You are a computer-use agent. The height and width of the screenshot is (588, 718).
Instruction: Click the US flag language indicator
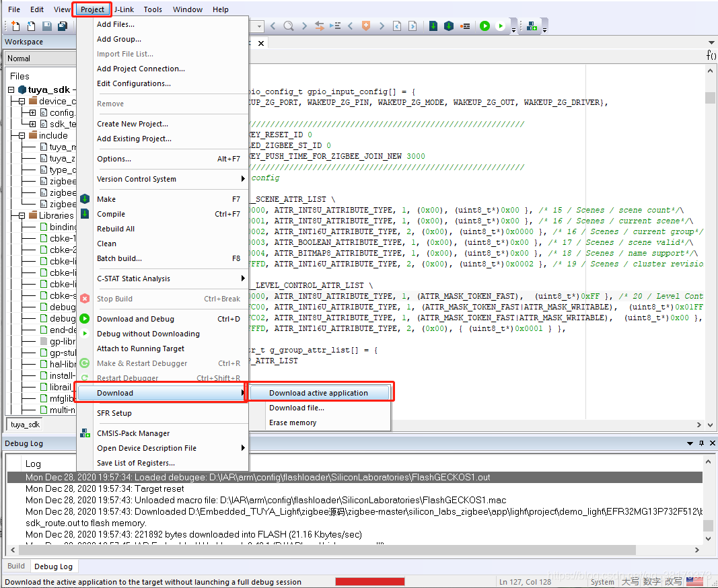point(694,581)
